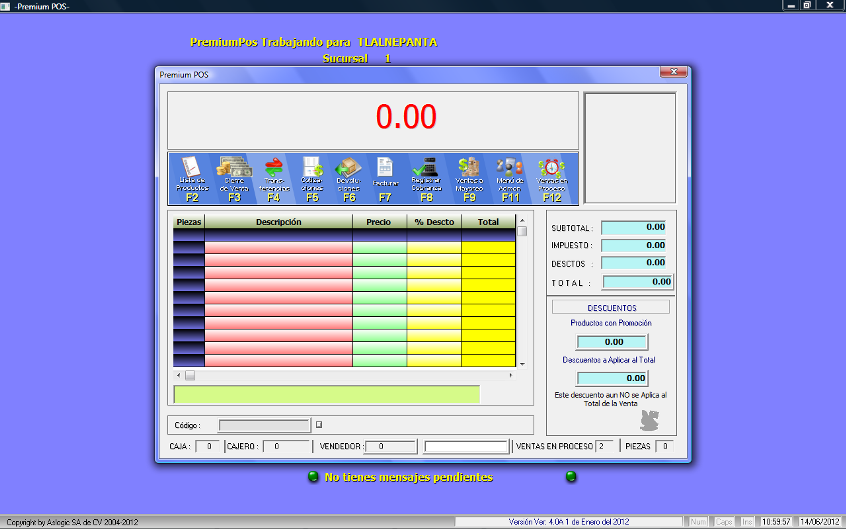Open Lista de Productos (F2)
Screen dimensions: 846x529
pyautogui.click(x=192, y=179)
